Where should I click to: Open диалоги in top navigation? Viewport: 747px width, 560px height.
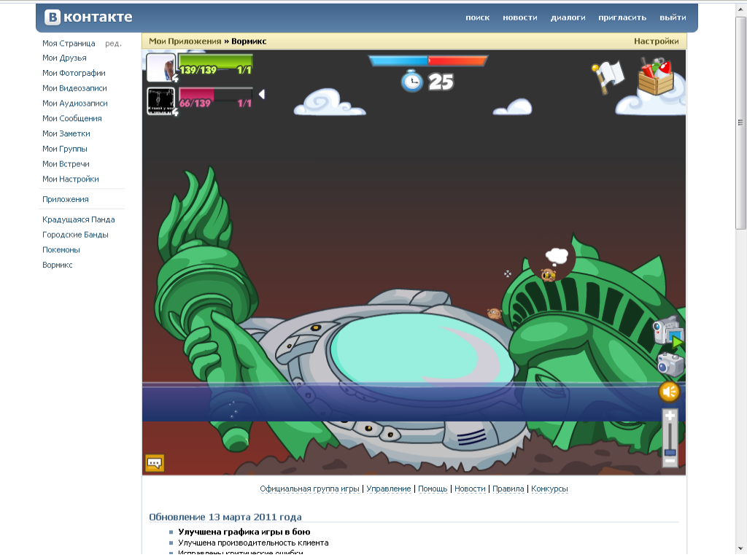pos(568,17)
